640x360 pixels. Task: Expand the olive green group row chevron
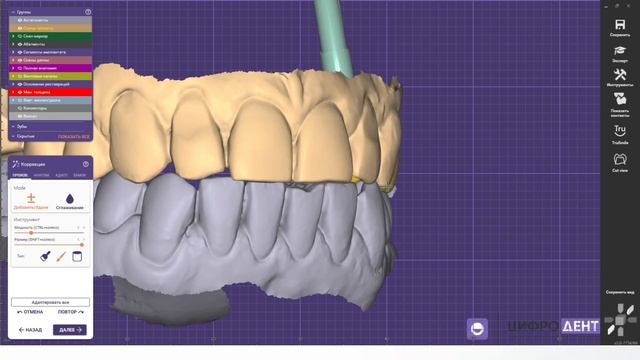click(13, 76)
